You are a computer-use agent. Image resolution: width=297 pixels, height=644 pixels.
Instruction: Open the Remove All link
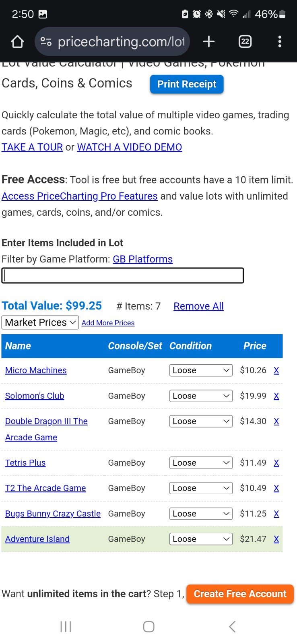tap(198, 306)
